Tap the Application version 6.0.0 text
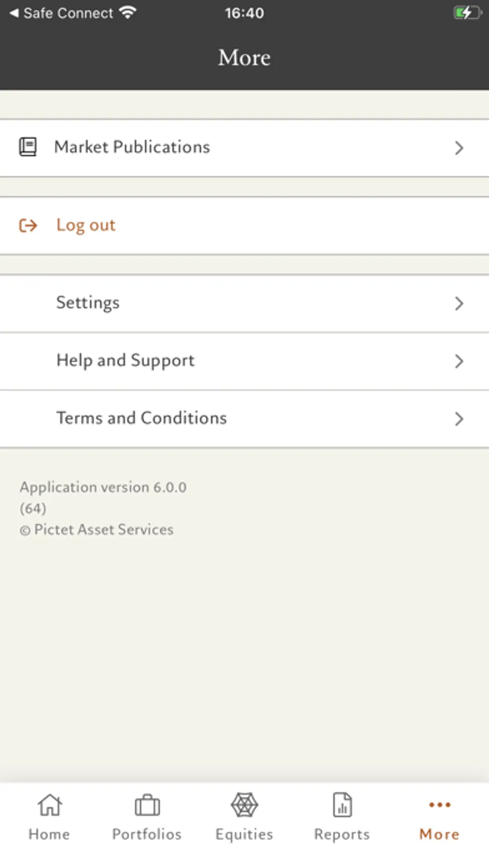The image size is (489, 868). (103, 487)
